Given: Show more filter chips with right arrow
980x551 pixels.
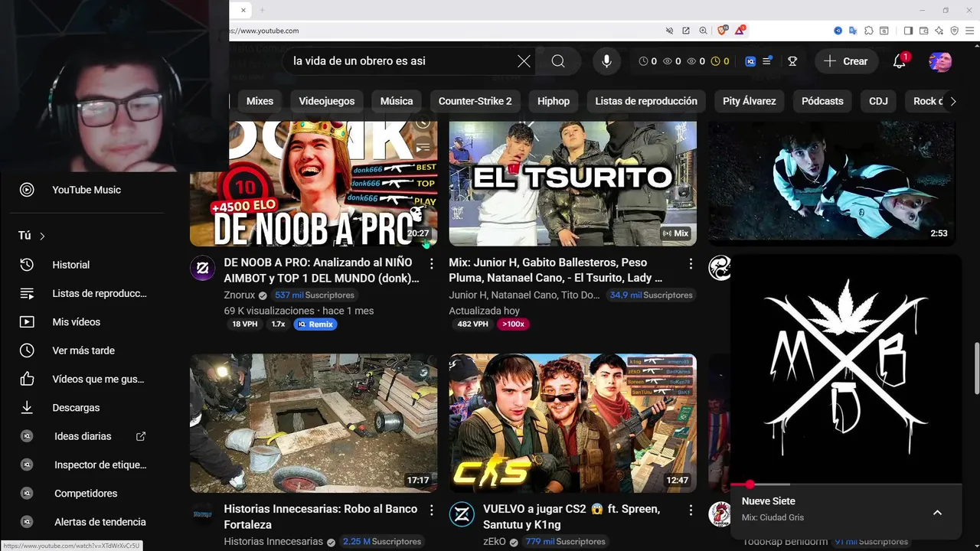Looking at the screenshot, I should (x=952, y=101).
